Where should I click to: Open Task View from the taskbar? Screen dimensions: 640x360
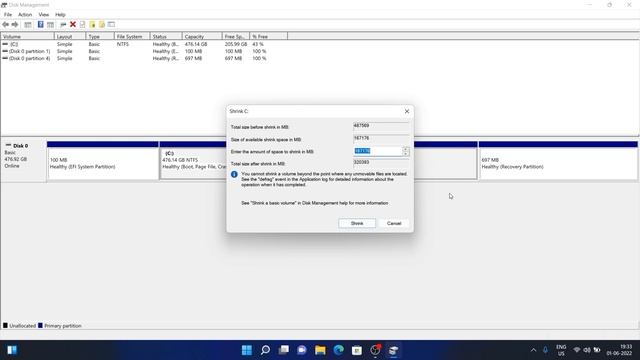(x=284, y=350)
